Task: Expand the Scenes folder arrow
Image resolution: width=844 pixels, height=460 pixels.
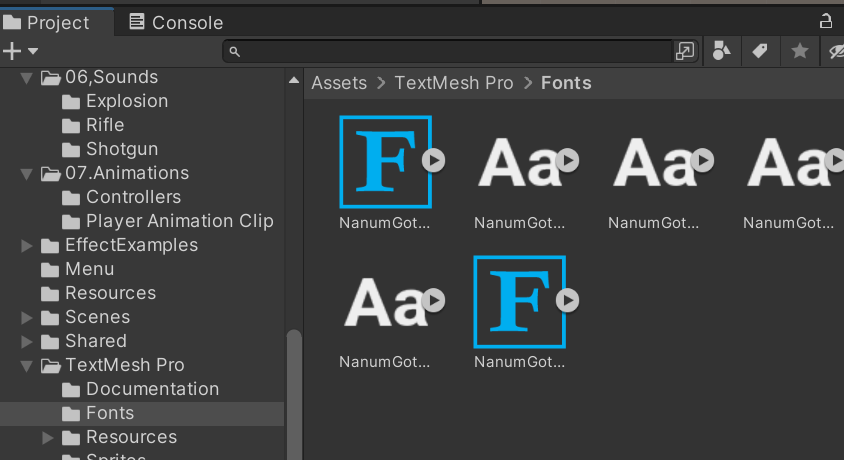Action: [26, 318]
